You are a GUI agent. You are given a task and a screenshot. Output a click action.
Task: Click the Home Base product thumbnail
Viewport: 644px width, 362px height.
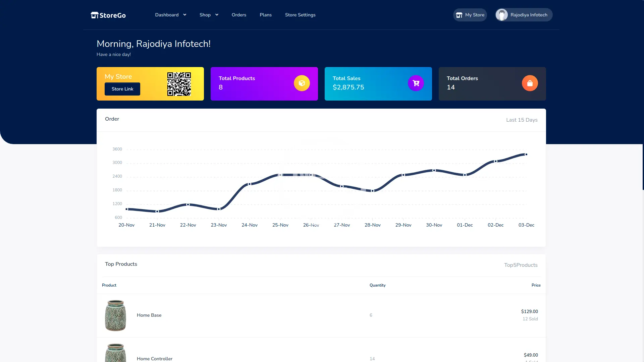[115, 315]
